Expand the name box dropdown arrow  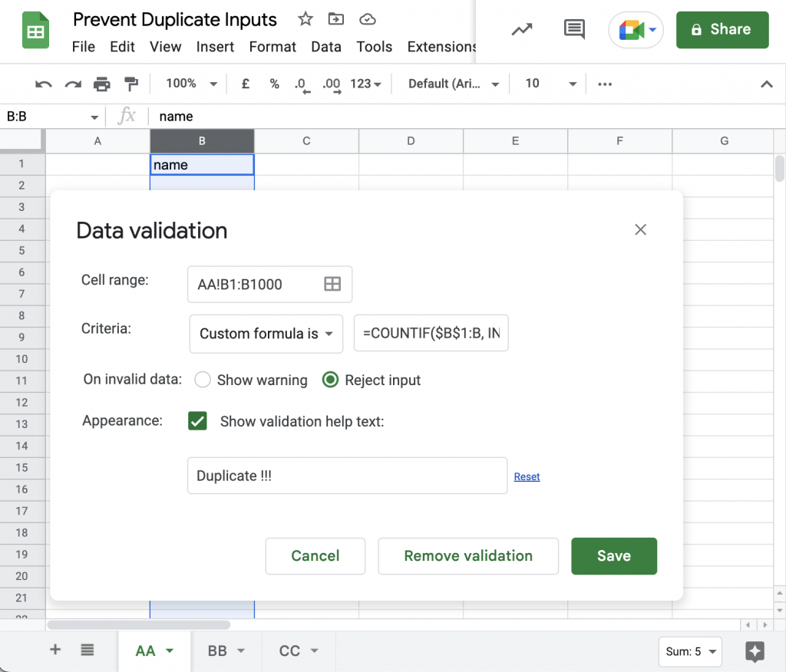[x=94, y=117]
